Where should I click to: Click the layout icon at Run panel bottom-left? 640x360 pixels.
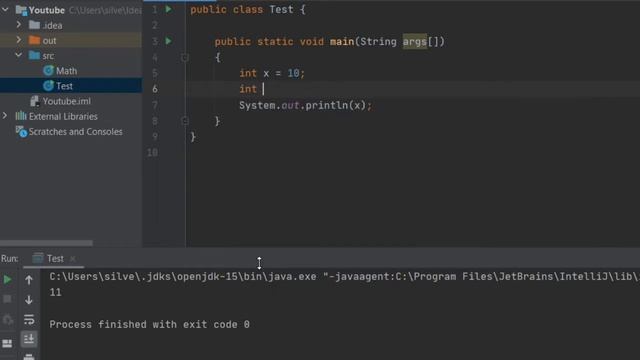tap(7, 343)
